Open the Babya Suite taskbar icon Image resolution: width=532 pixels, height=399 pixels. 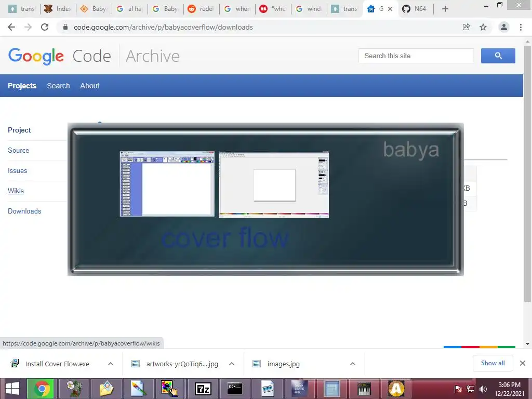tap(299, 389)
